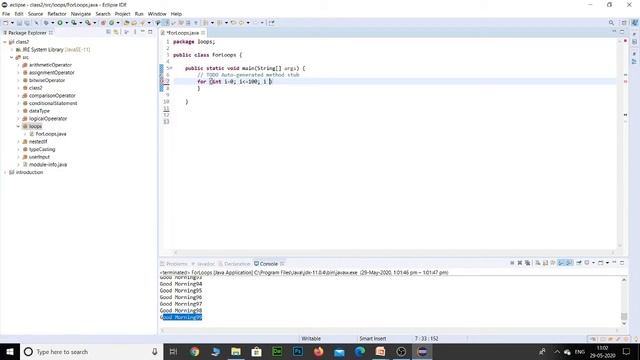Toggle Pin Console button
This screenshot has width=640, height=360.
coord(579,263)
